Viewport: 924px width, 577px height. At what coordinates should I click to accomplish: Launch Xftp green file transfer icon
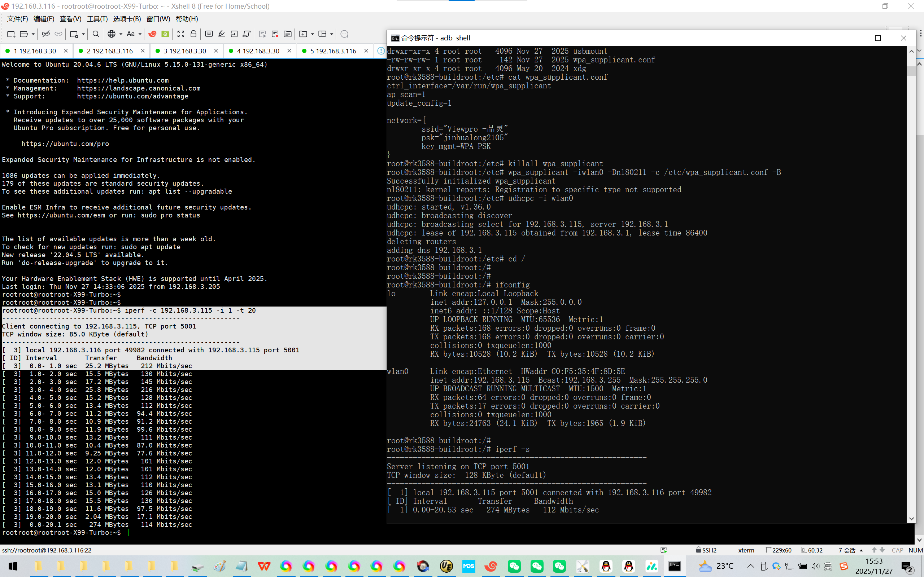pos(165,34)
